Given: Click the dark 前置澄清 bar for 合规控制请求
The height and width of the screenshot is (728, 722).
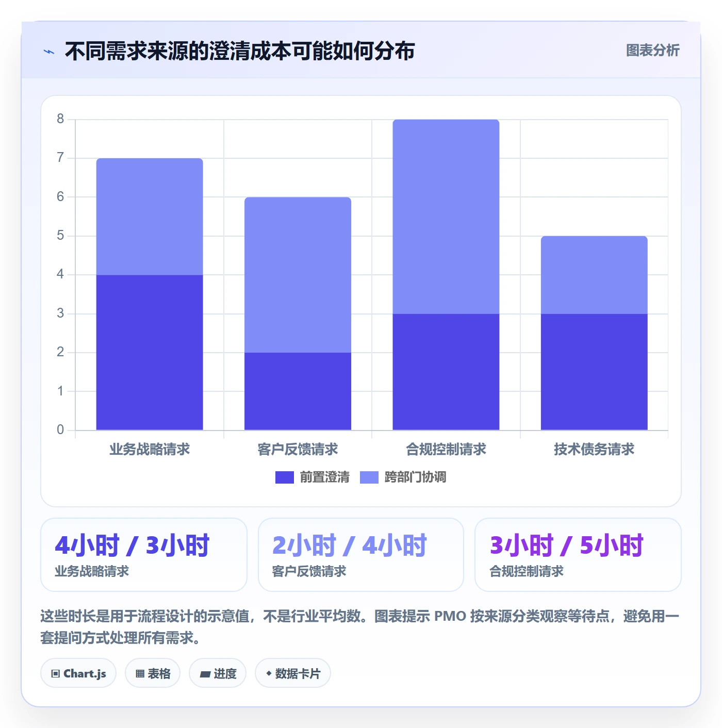Looking at the screenshot, I should click(x=446, y=372).
